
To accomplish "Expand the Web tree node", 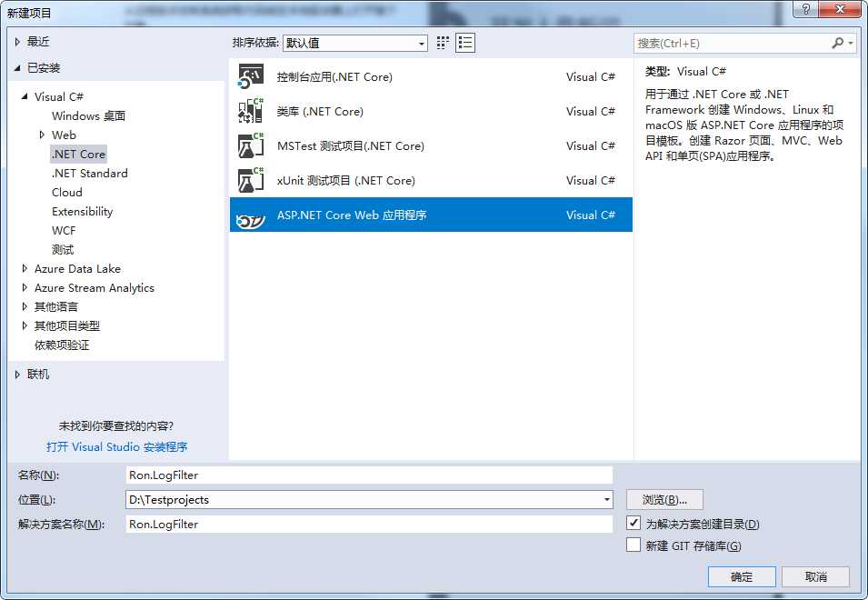I will (x=42, y=135).
